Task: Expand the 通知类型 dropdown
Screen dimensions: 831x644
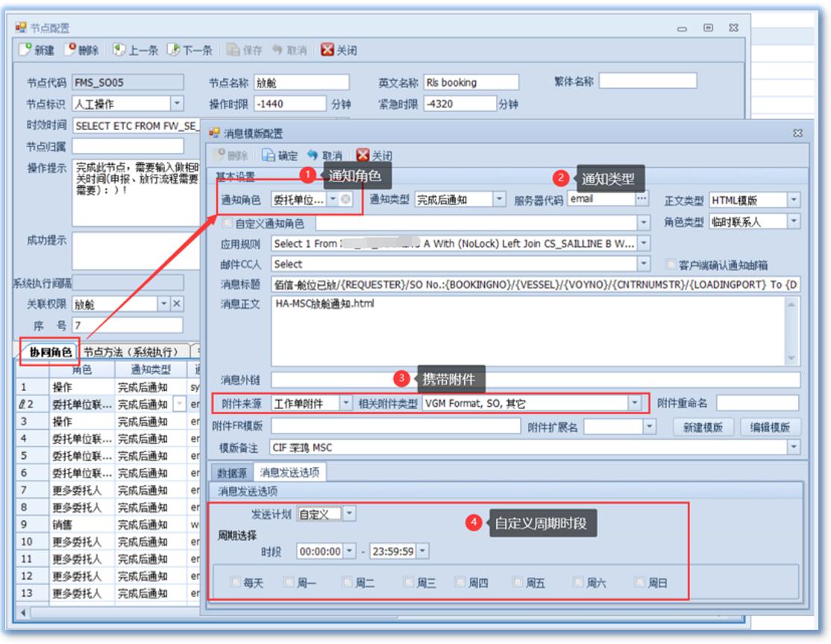Action: point(499,200)
